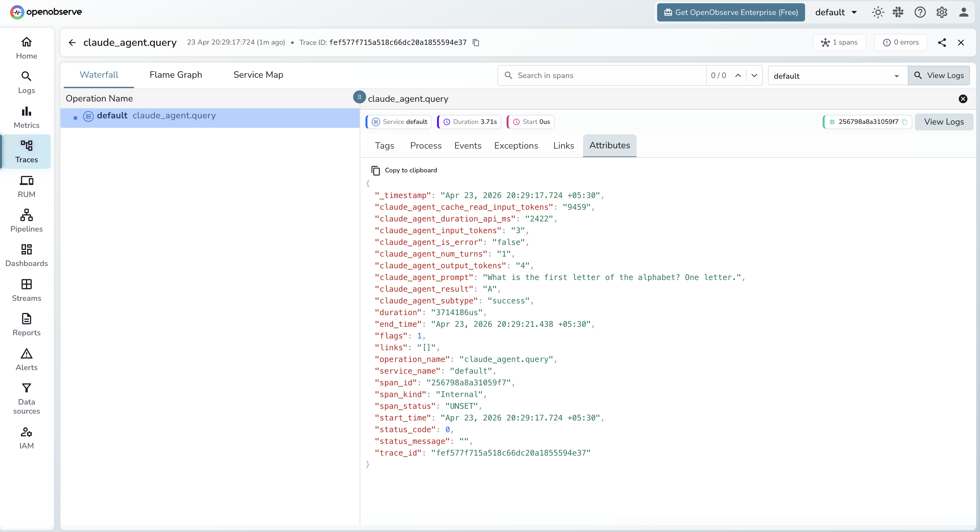Copy the Trace ID using the copy icon
This screenshot has width=980, height=532.
pos(476,42)
